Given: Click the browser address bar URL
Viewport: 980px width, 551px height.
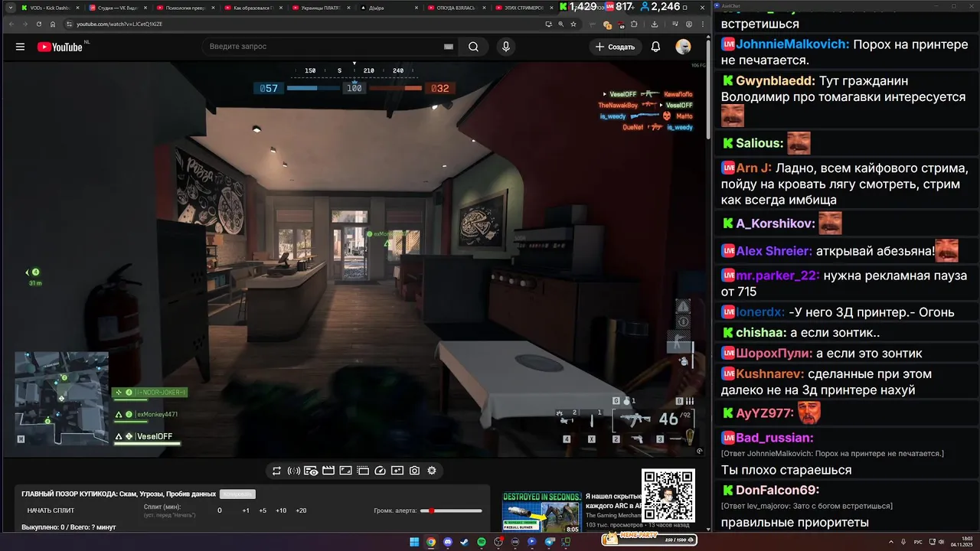Looking at the screenshot, I should 119,24.
